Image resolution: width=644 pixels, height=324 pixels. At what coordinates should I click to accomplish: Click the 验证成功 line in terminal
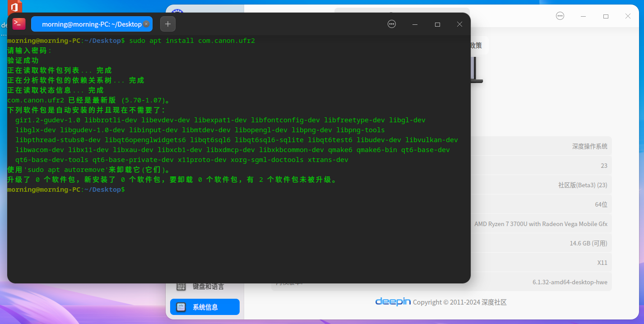[x=23, y=60]
